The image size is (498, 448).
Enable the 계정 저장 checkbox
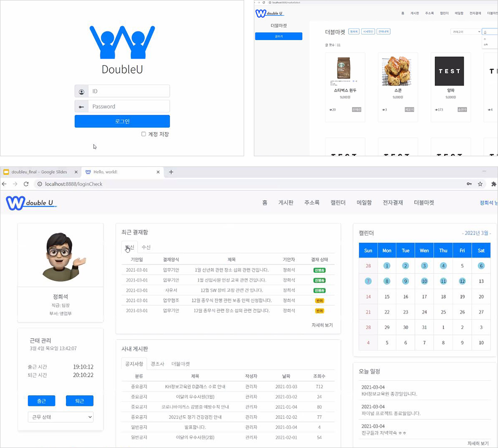pos(144,134)
